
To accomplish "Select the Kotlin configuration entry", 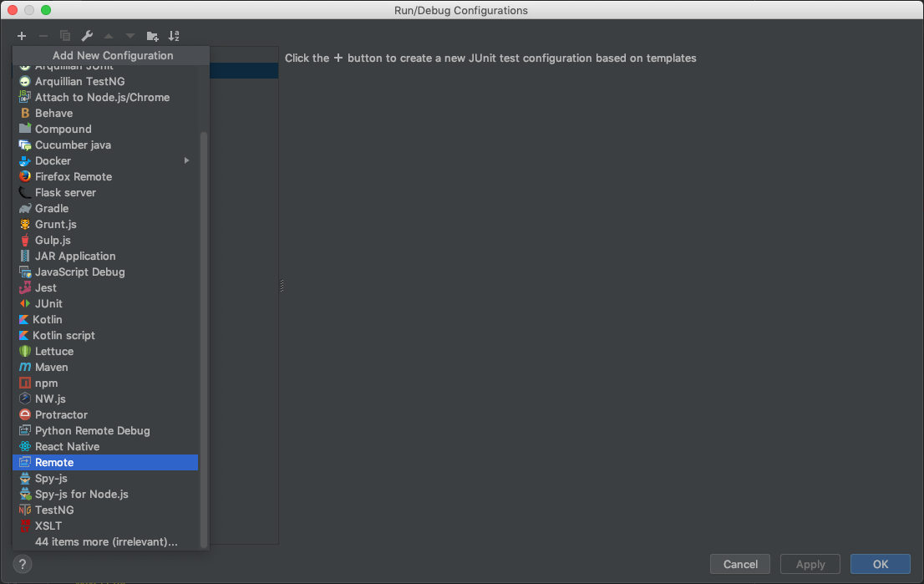I will (x=105, y=320).
